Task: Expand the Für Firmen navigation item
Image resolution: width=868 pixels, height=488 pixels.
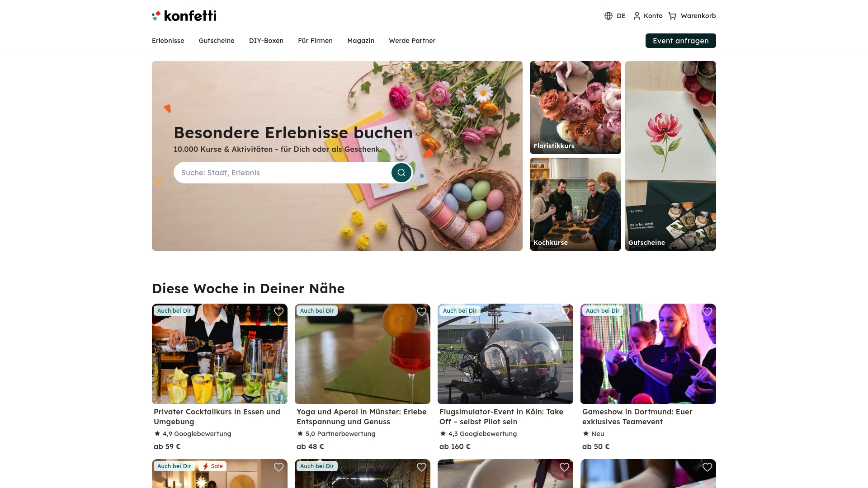Action: [315, 41]
